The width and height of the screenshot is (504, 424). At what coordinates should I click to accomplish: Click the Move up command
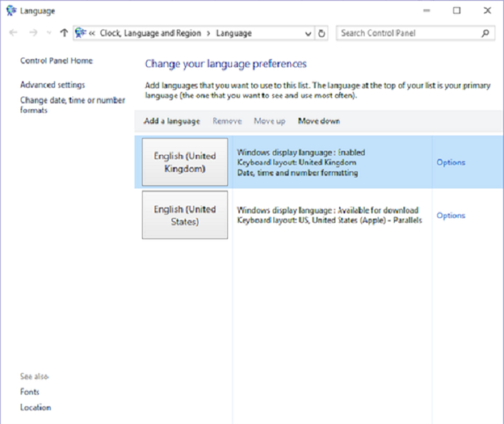269,121
